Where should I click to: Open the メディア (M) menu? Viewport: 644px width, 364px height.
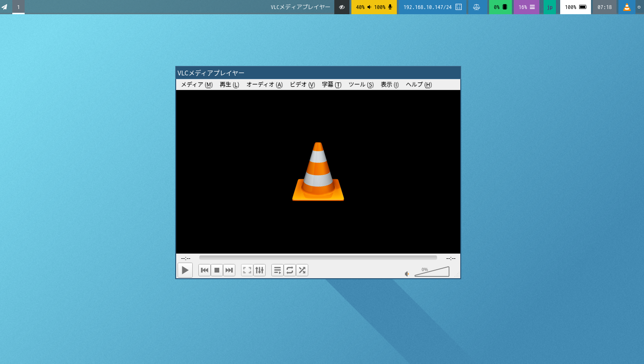coord(197,85)
